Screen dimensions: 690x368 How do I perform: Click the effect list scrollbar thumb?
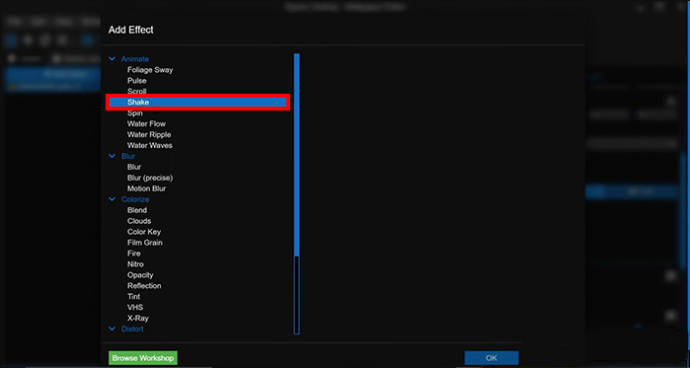[297, 155]
